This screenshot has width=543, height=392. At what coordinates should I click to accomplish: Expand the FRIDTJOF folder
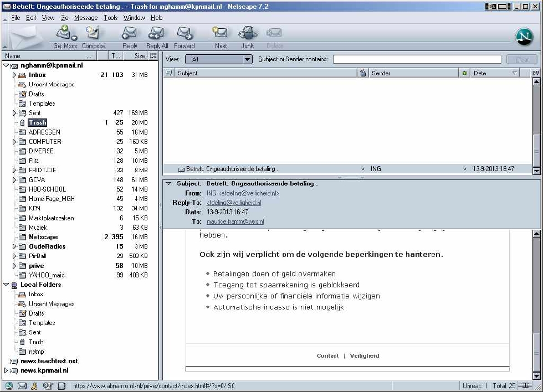[14, 170]
